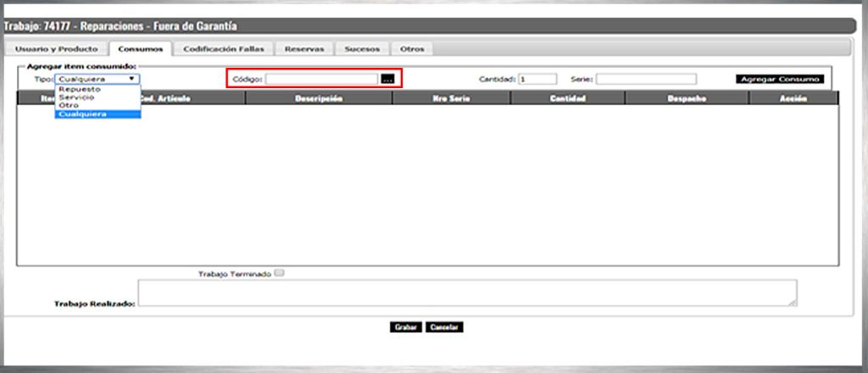The height and width of the screenshot is (373, 868).
Task: Click the Cancelar button
Action: point(444,327)
